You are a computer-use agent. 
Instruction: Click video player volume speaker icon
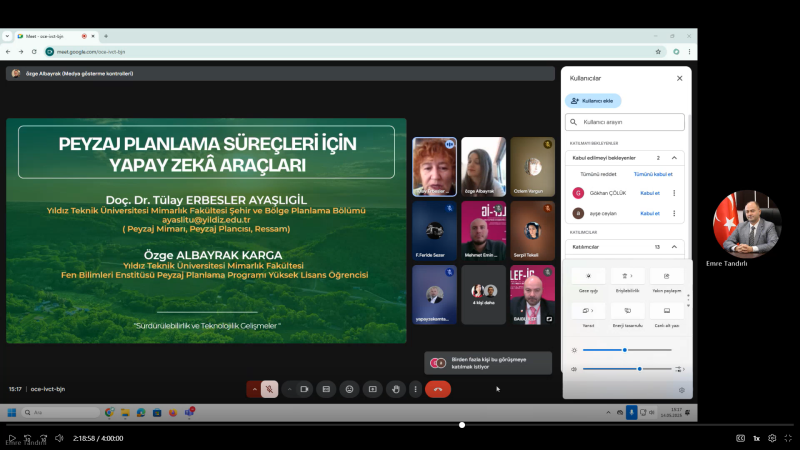[x=59, y=438]
